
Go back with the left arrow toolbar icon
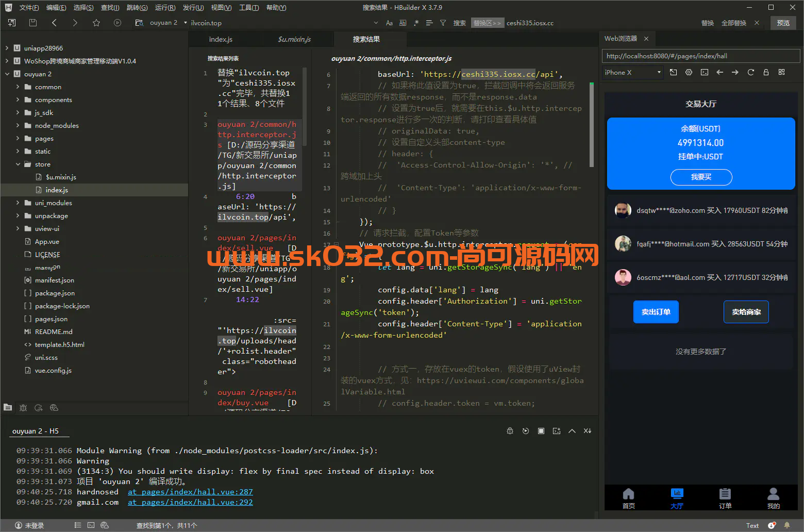click(x=54, y=23)
